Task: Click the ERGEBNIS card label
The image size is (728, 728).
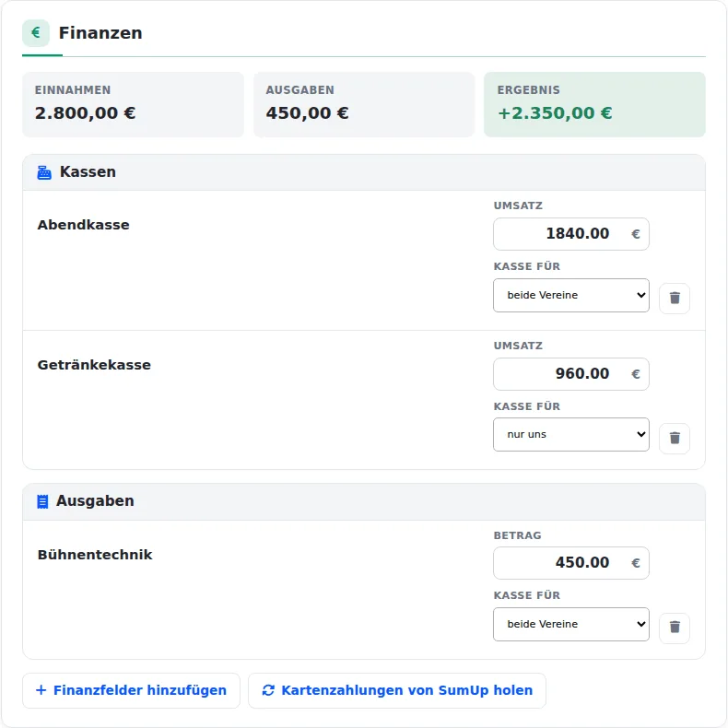Action: pyautogui.click(x=528, y=89)
